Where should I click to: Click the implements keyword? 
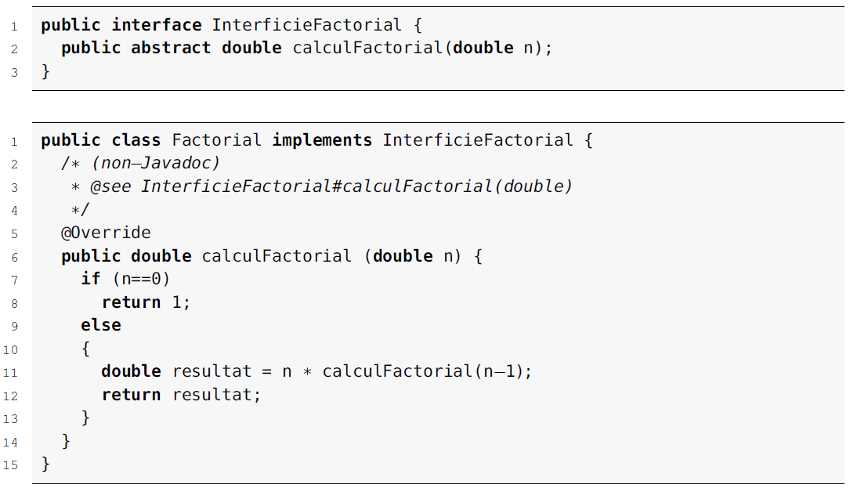[322, 140]
